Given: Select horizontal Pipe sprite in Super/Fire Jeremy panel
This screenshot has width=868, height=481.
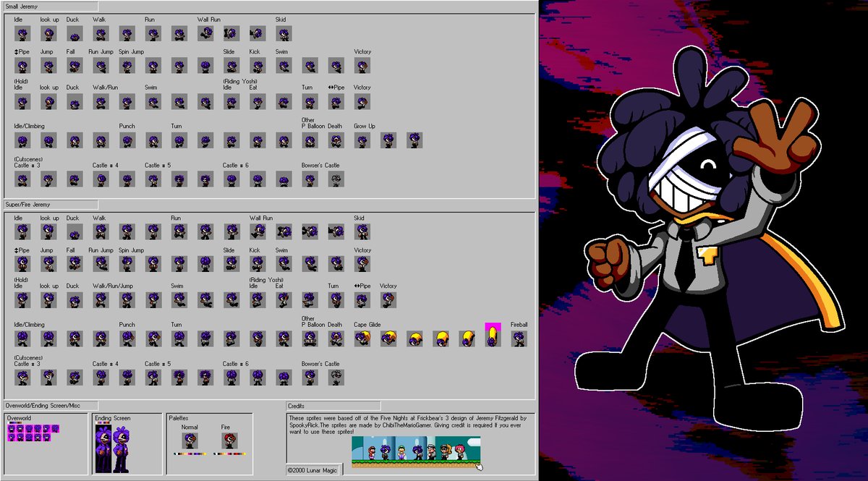Looking at the screenshot, I should click(x=362, y=299).
